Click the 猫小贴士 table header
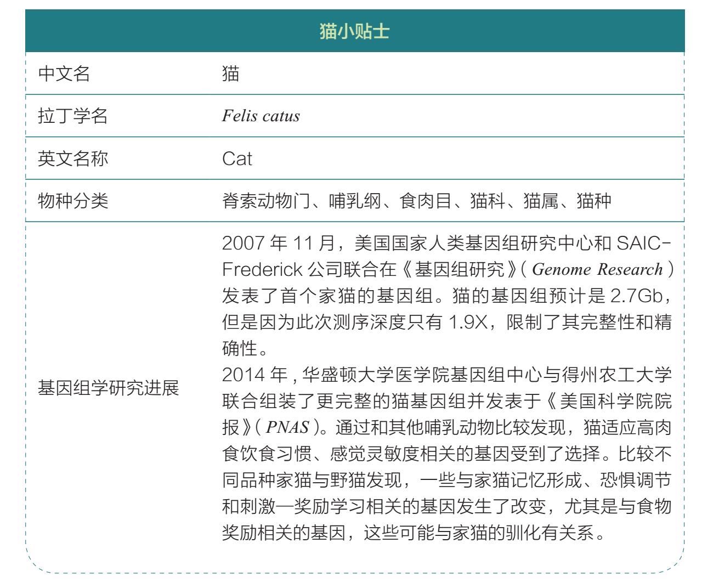This screenshot has height=588, width=702. (x=354, y=31)
